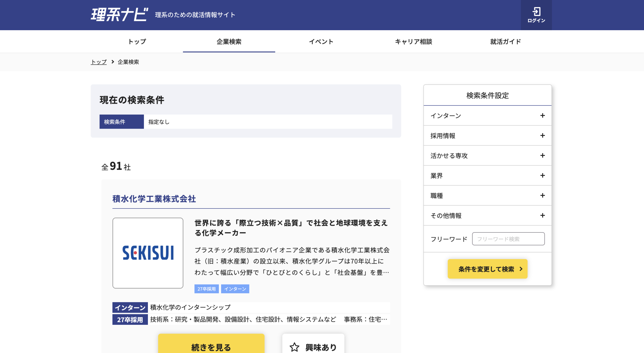Click the フリーワード検索 input field
644x353 pixels.
pos(508,239)
